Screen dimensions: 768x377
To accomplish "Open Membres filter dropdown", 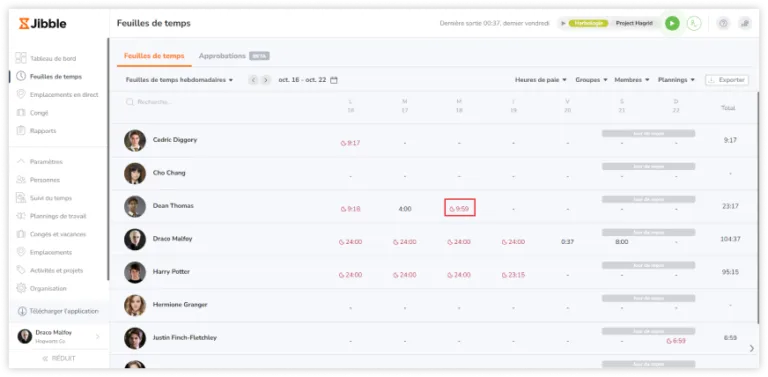I will 632,79.
